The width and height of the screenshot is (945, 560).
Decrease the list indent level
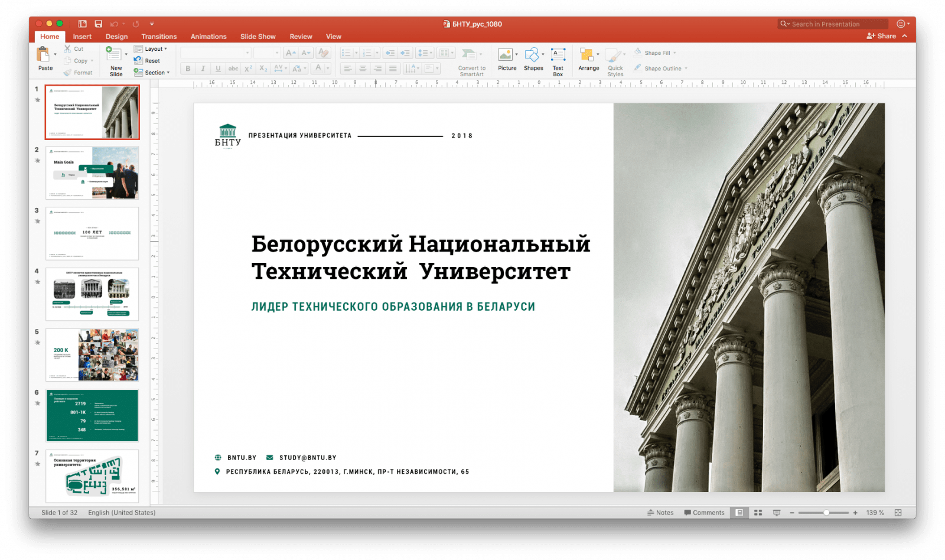tap(390, 53)
